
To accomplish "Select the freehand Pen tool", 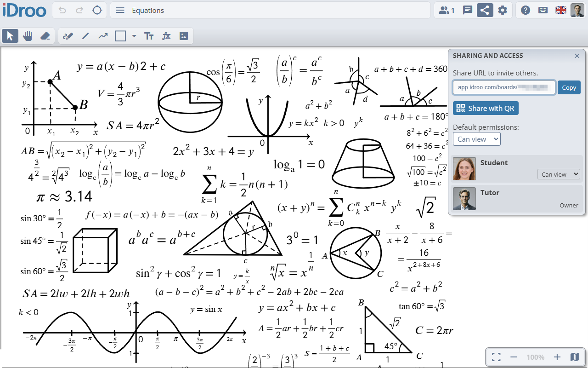I will 68,35.
